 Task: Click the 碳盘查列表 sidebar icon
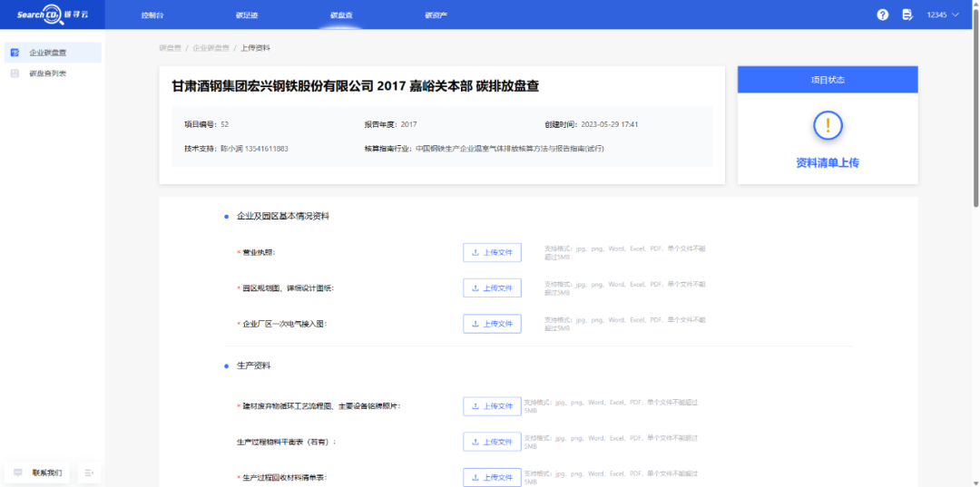(x=15, y=73)
